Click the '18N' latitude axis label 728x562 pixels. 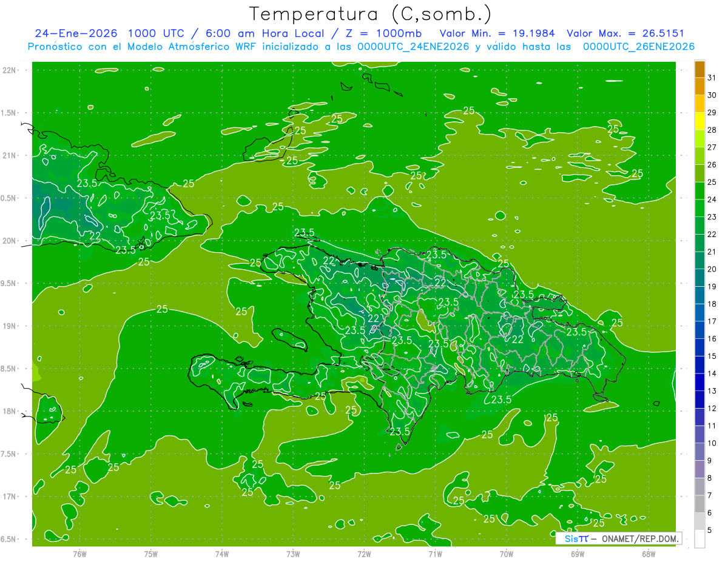click(x=9, y=411)
